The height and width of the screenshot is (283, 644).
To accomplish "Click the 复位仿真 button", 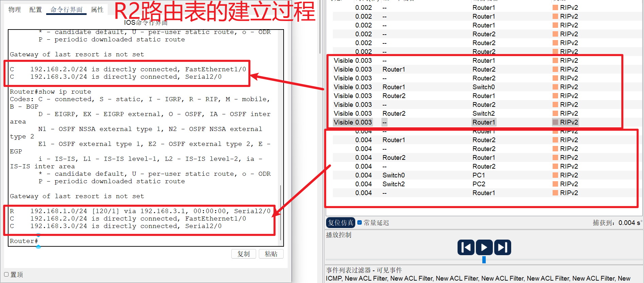I will (340, 223).
